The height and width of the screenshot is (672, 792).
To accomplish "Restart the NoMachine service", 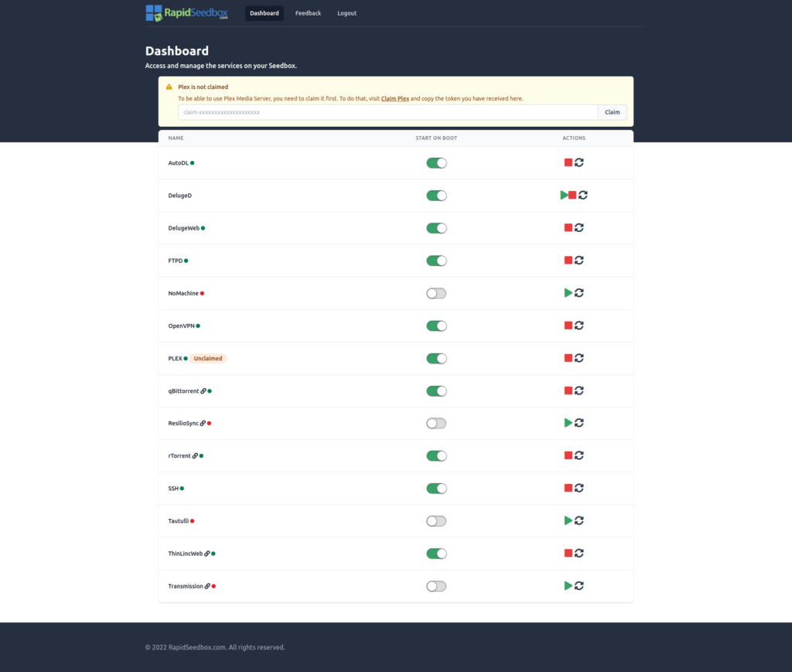I will (x=579, y=293).
